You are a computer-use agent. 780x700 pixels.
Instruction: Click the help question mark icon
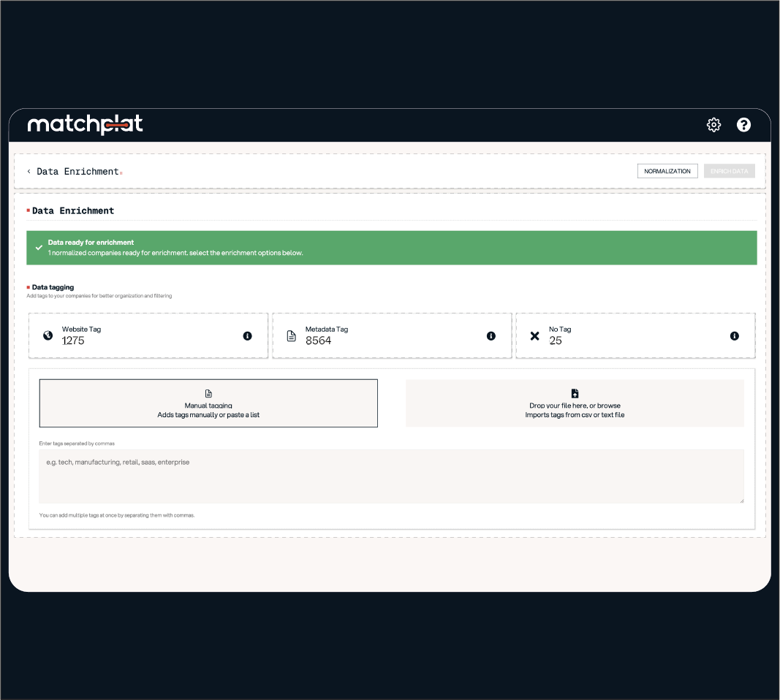(743, 125)
